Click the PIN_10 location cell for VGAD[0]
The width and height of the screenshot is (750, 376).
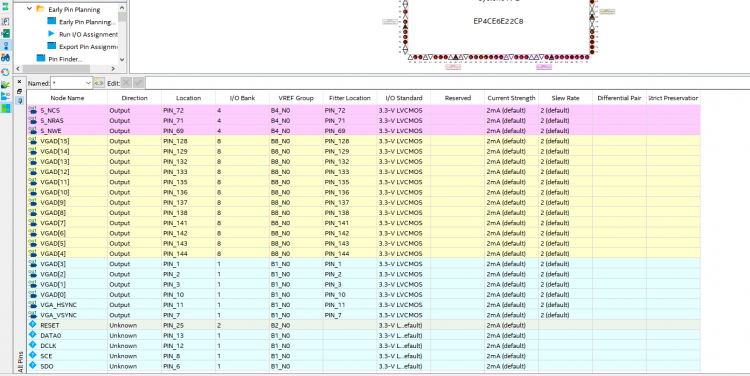[188, 295]
